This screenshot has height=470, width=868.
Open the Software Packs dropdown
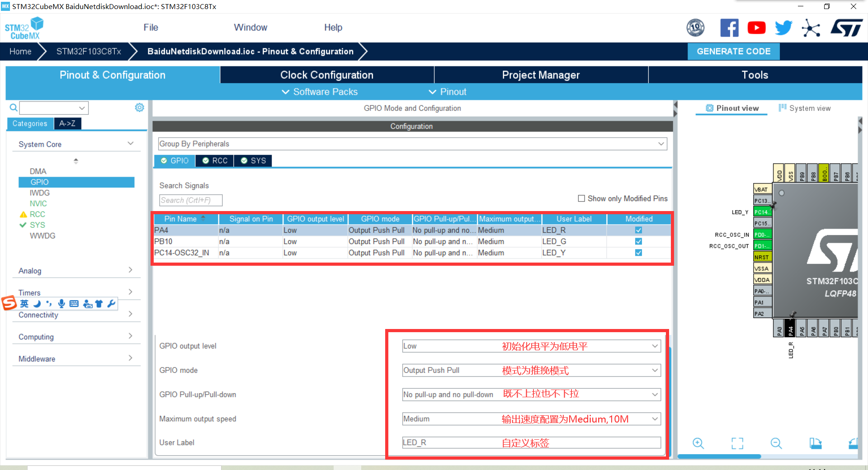click(x=320, y=92)
